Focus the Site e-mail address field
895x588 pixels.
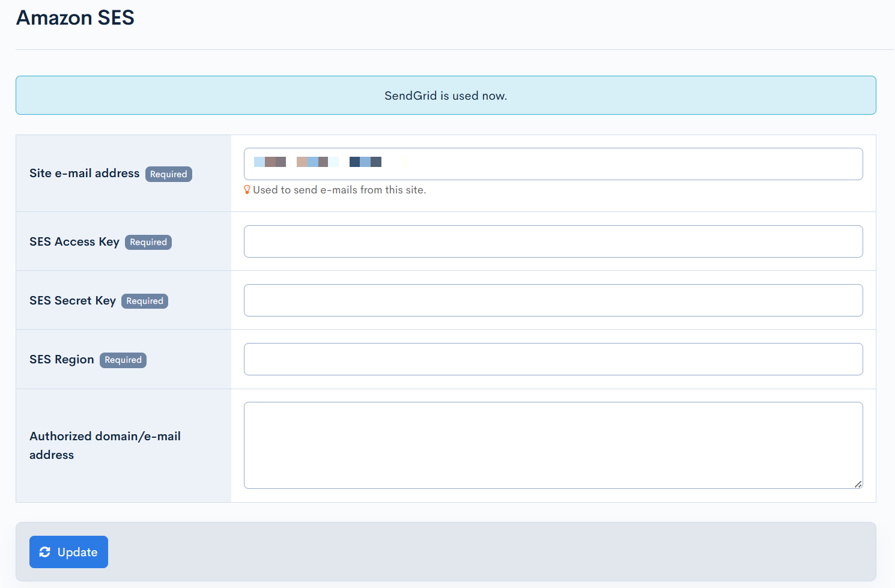(553, 164)
